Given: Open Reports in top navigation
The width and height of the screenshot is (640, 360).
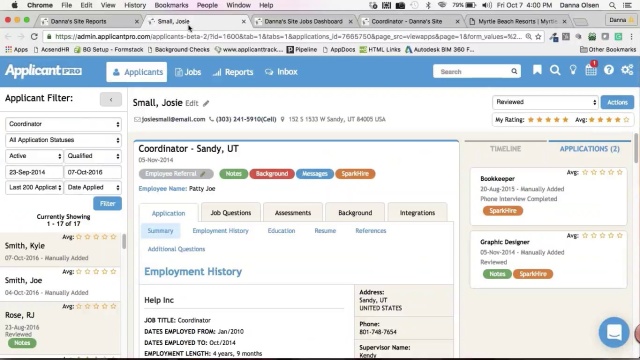Looking at the screenshot, I should 233,72.
